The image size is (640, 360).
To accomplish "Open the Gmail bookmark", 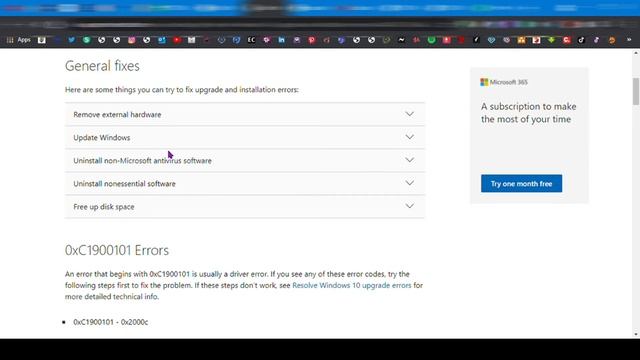I will (x=191, y=40).
